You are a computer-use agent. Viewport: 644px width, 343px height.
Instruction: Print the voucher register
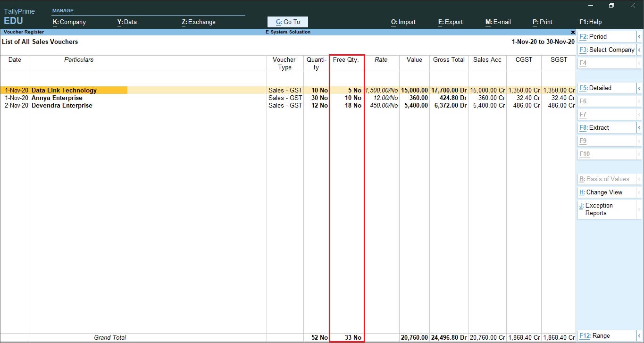[x=542, y=22]
